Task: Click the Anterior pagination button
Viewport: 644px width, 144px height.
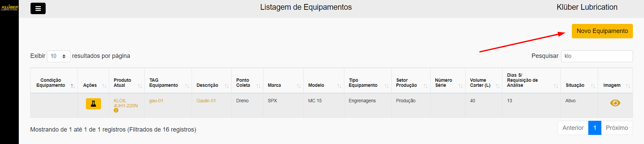Action: click(573, 128)
